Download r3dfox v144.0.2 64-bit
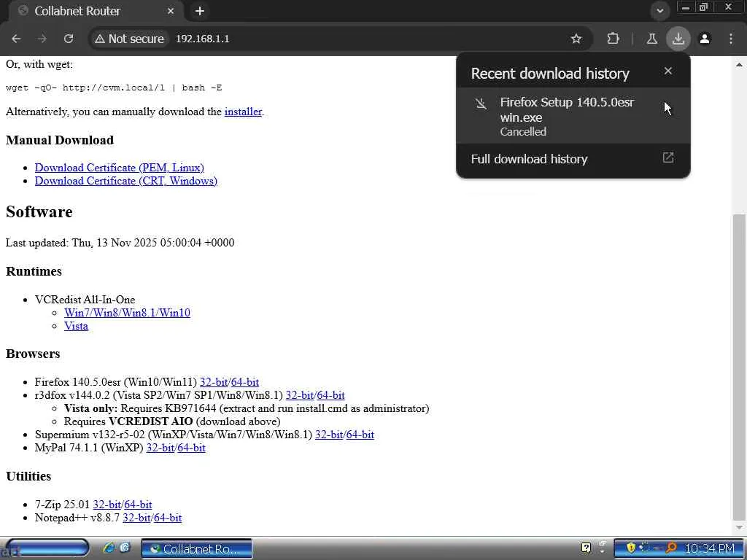Viewport: 747px width, 560px height. 330,395
